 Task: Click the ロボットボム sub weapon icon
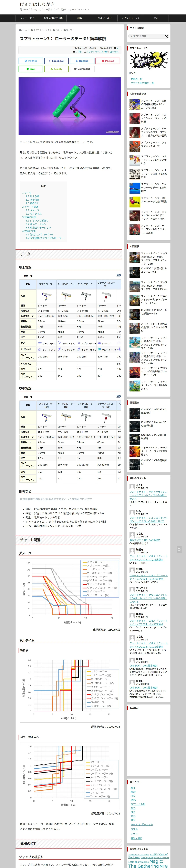(x=59, y=343)
